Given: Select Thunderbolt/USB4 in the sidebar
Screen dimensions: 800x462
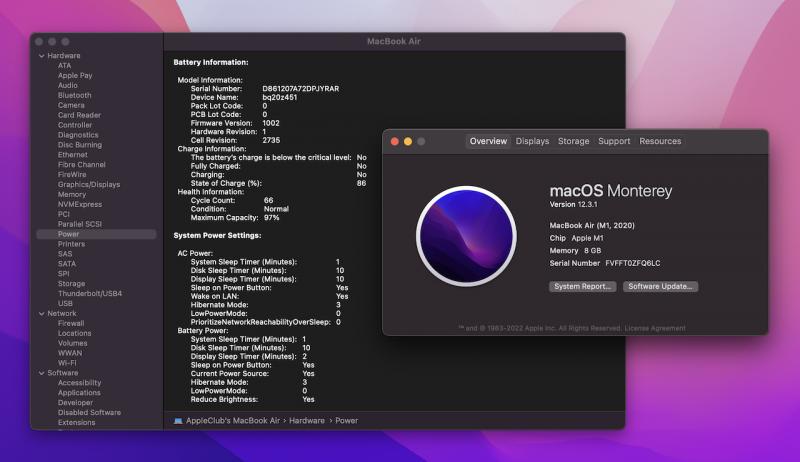Looking at the screenshot, I should [x=90, y=294].
